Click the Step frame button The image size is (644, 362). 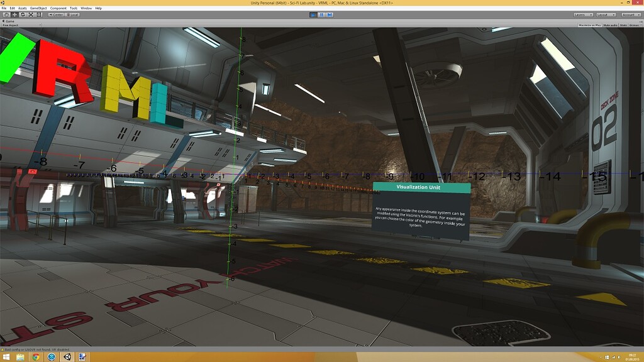pos(330,14)
